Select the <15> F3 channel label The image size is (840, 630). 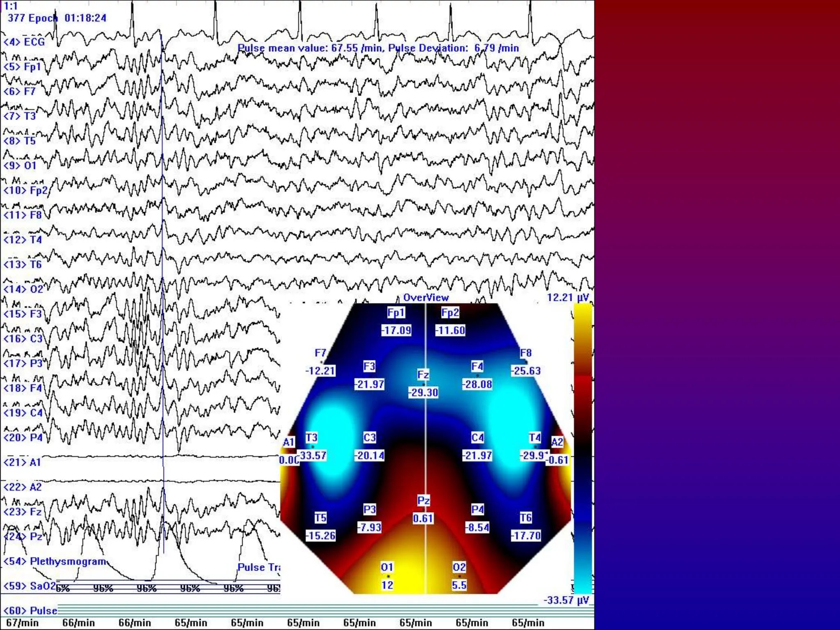pyautogui.click(x=23, y=314)
